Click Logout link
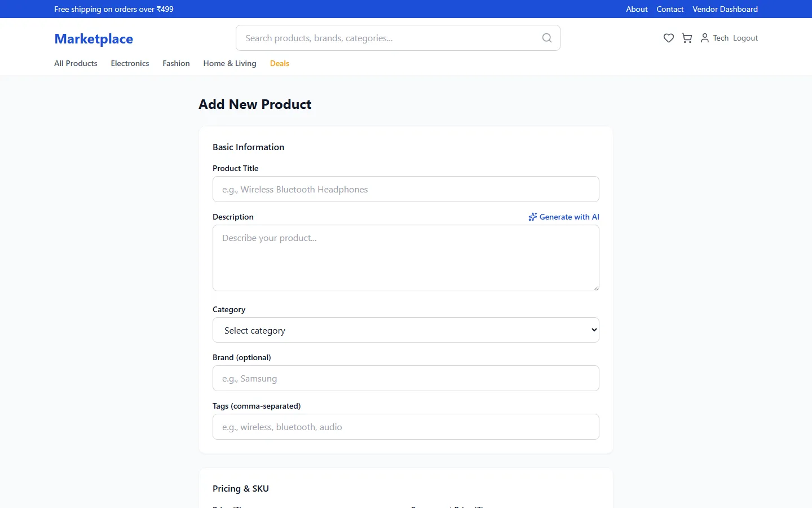Viewport: 812px width, 508px height. click(x=745, y=38)
